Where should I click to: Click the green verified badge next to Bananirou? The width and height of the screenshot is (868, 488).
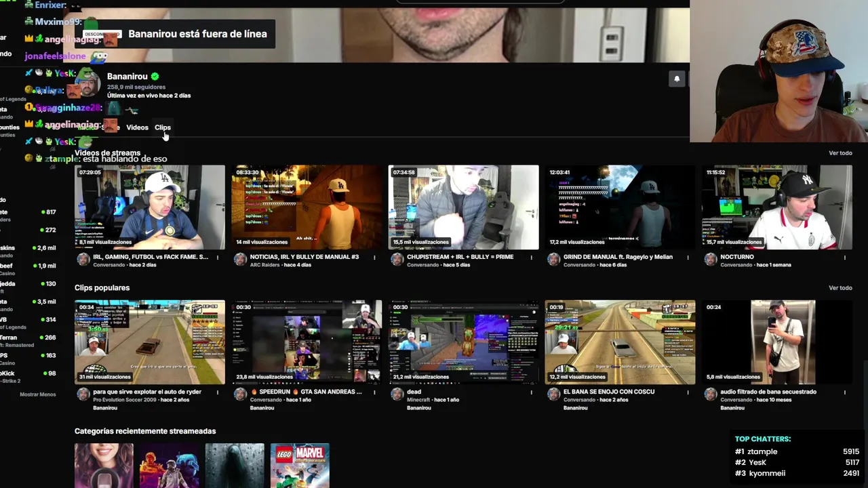(x=155, y=77)
